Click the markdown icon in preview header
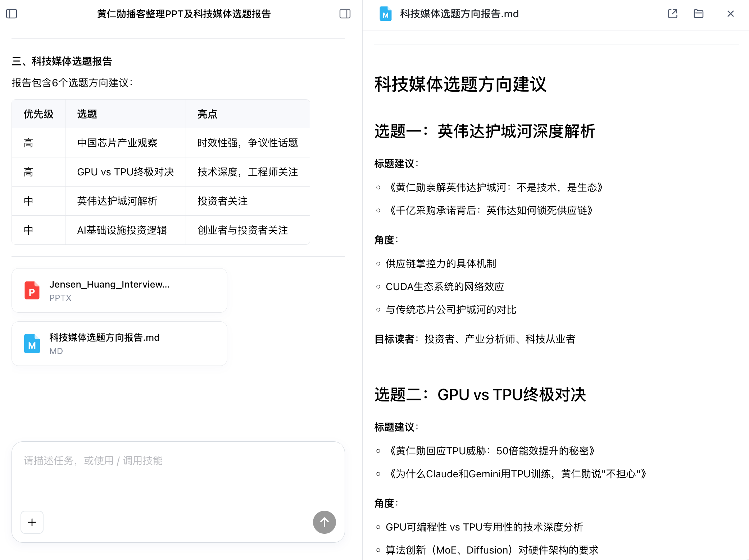The height and width of the screenshot is (560, 749). click(385, 14)
